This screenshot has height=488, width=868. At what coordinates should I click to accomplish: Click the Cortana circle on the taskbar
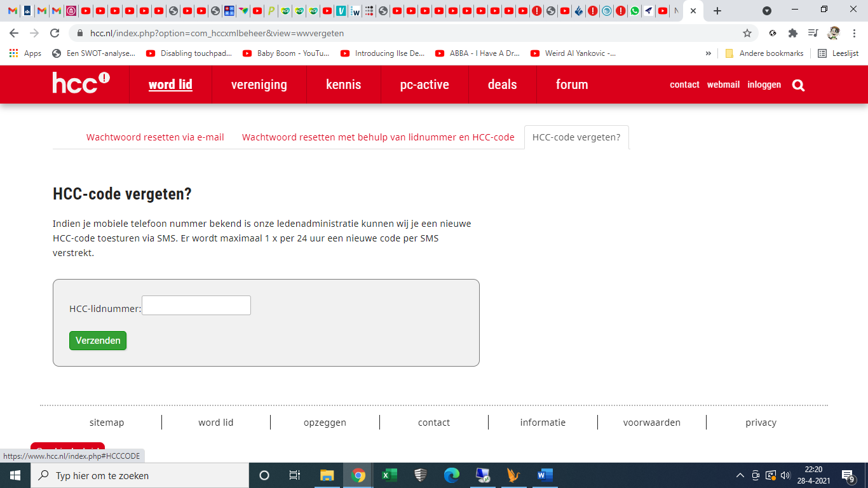[x=264, y=475]
